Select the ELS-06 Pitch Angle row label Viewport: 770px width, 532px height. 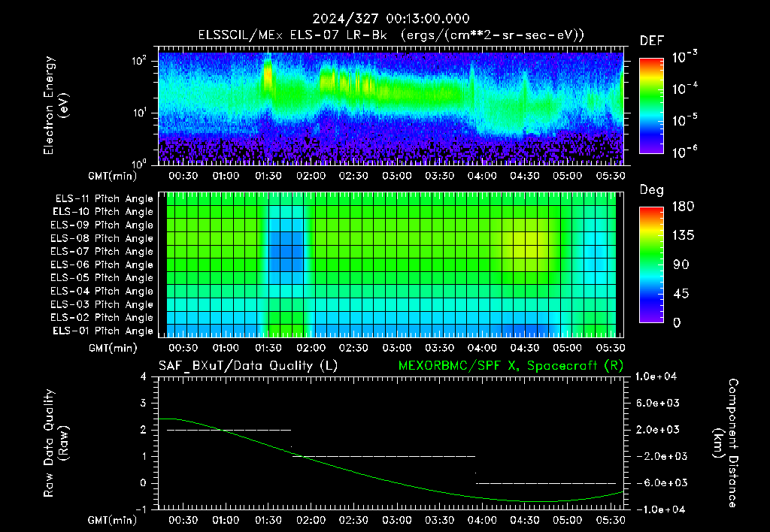pyautogui.click(x=102, y=265)
